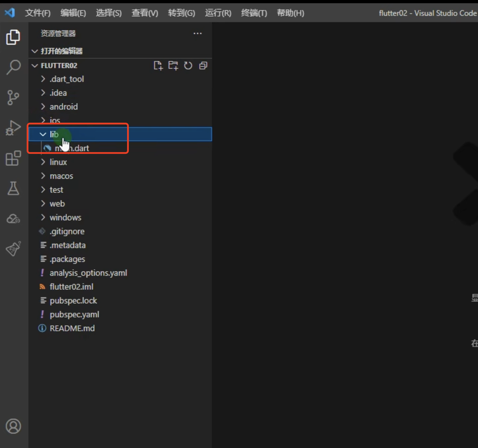Collapse the 打开的编辑器 section
The image size is (478, 448).
click(120, 51)
